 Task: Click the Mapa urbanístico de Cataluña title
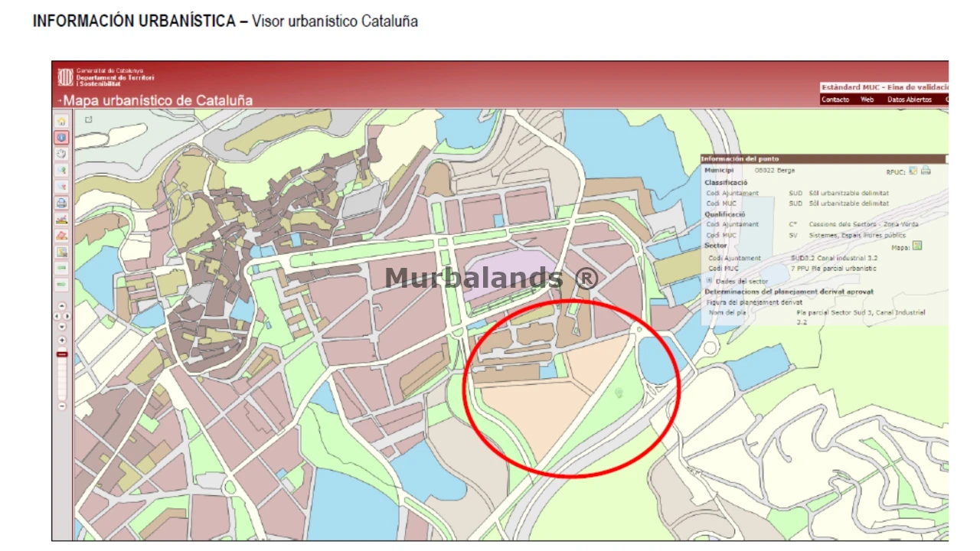coord(157,100)
